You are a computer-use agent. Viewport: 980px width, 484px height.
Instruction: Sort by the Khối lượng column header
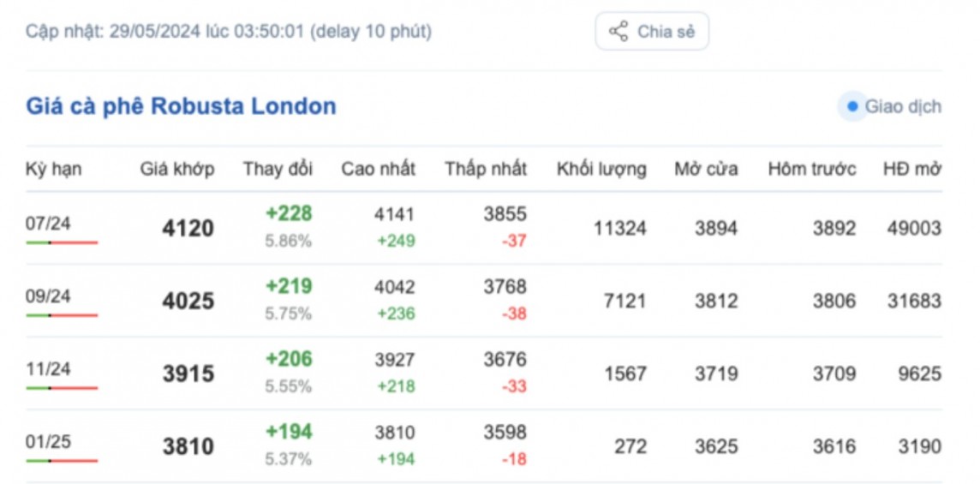coord(601,169)
